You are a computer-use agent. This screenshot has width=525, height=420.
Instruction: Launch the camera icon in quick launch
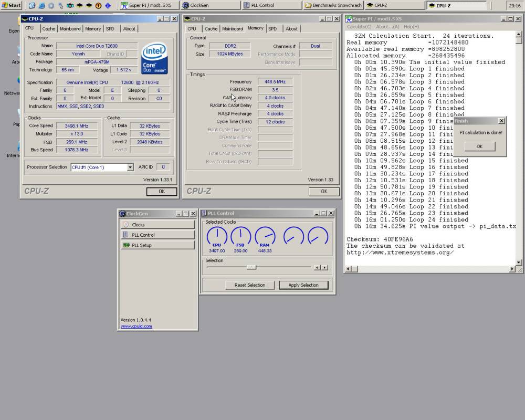pos(70,5)
